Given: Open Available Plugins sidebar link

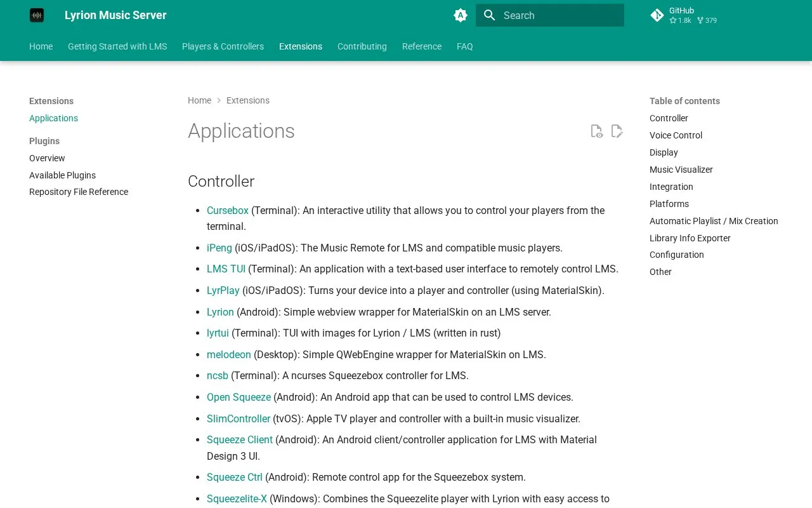Looking at the screenshot, I should (62, 175).
